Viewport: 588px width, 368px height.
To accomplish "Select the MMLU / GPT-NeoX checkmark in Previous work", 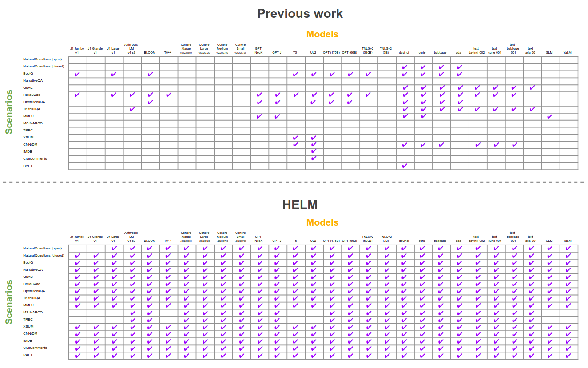I will point(259,116).
